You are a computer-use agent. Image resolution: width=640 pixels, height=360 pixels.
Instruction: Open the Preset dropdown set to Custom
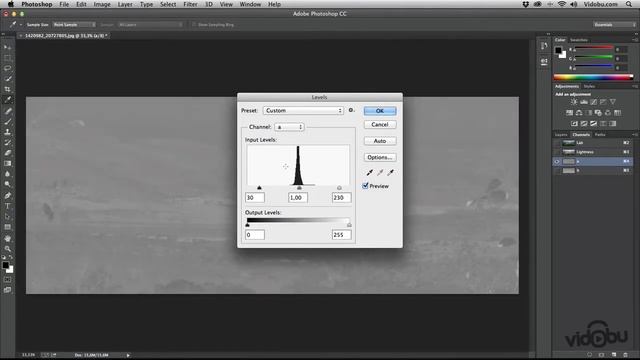[x=303, y=111]
